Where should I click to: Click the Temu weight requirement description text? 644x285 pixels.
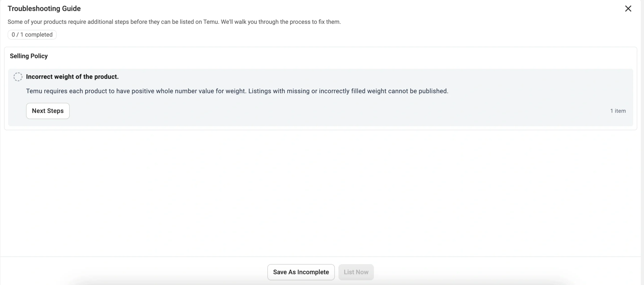click(237, 91)
